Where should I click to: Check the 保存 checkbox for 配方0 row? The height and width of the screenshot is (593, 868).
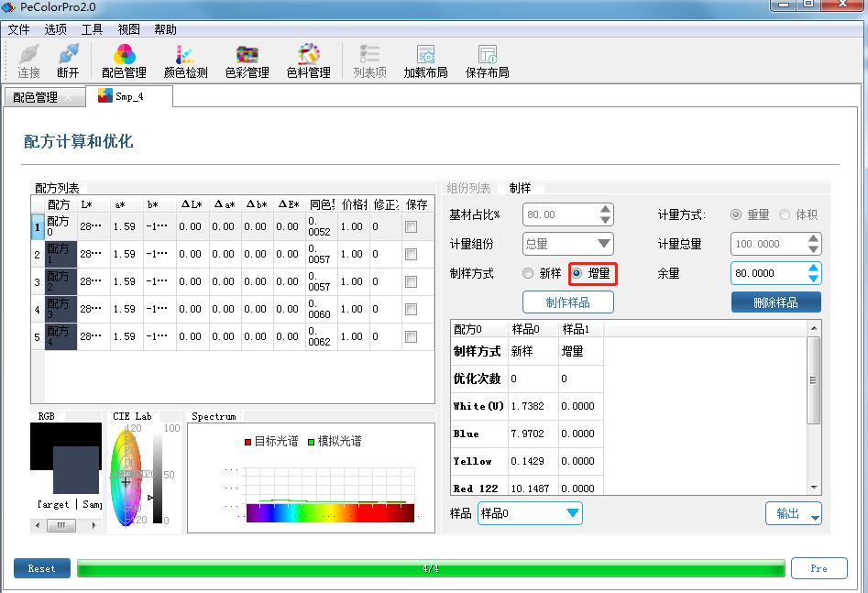tap(411, 227)
